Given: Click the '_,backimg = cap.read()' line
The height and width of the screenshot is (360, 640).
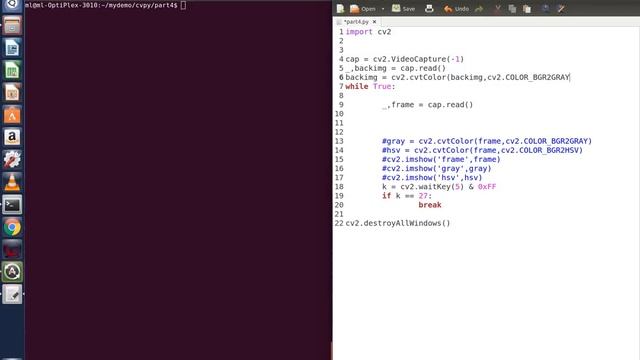Looking at the screenshot, I should [x=396, y=68].
